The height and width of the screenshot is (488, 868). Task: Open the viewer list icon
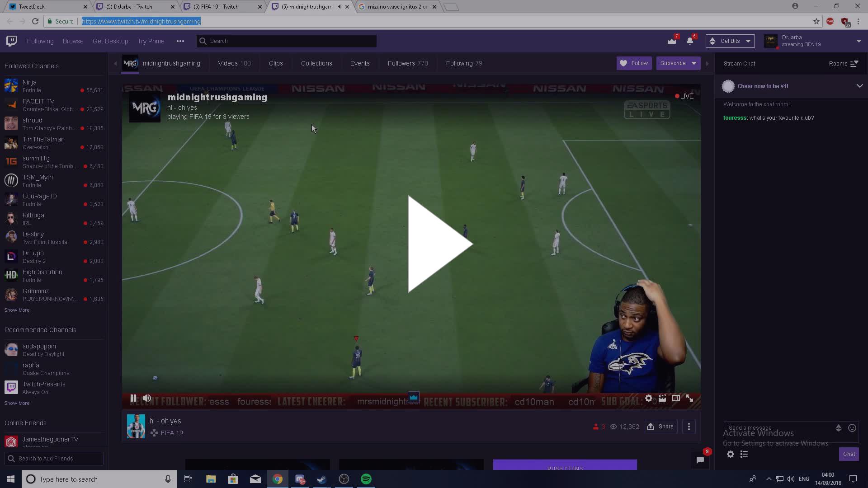click(x=744, y=454)
